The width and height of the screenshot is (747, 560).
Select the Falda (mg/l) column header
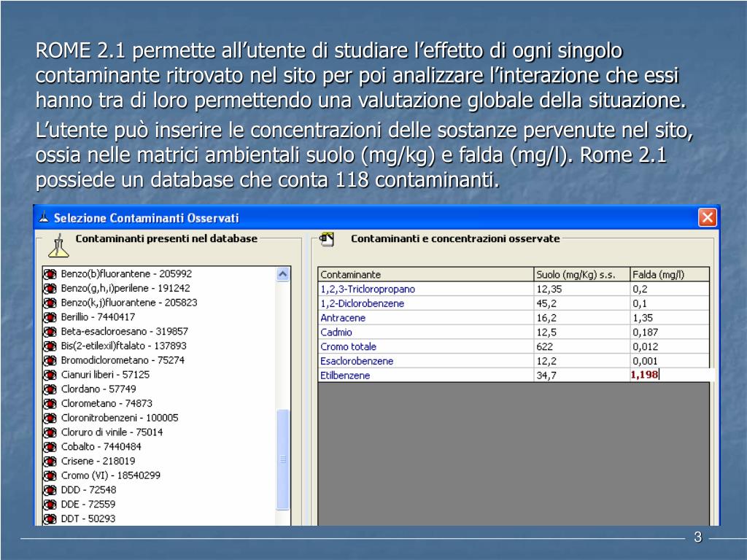click(x=670, y=274)
